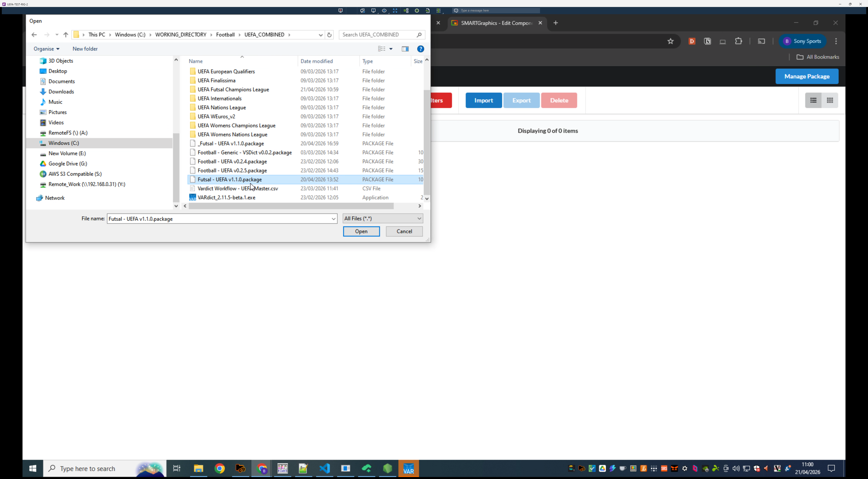Open the file dialog help icon

(420, 49)
